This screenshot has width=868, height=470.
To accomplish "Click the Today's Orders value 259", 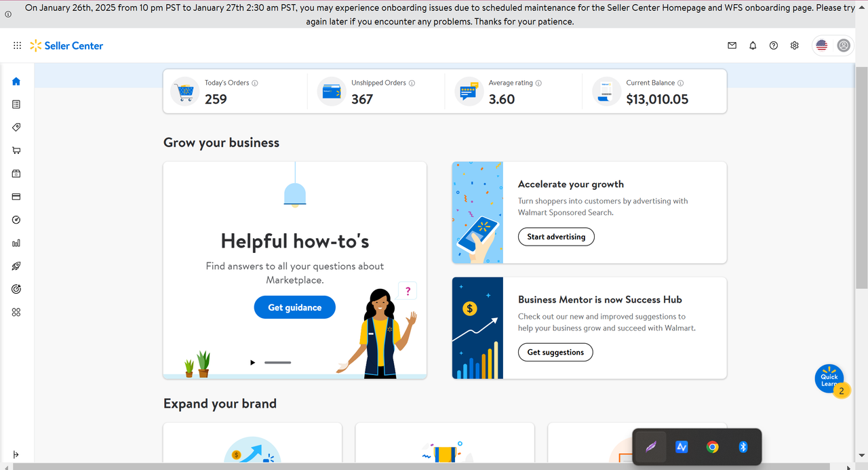I will [216, 99].
